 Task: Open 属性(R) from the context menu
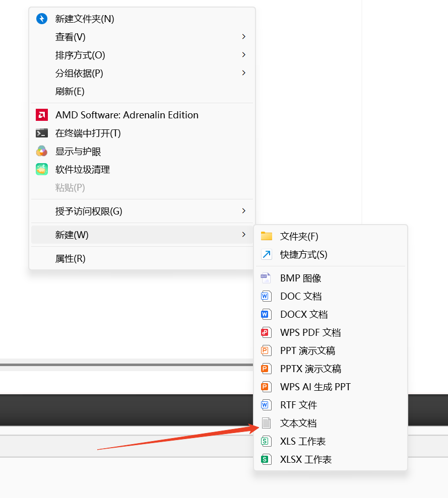point(142,258)
